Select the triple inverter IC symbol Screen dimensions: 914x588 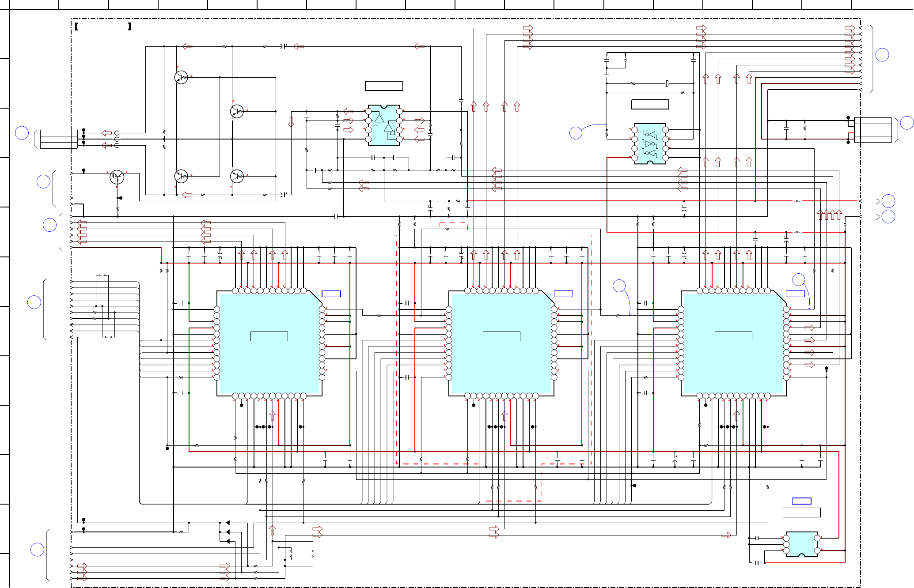pos(650,144)
